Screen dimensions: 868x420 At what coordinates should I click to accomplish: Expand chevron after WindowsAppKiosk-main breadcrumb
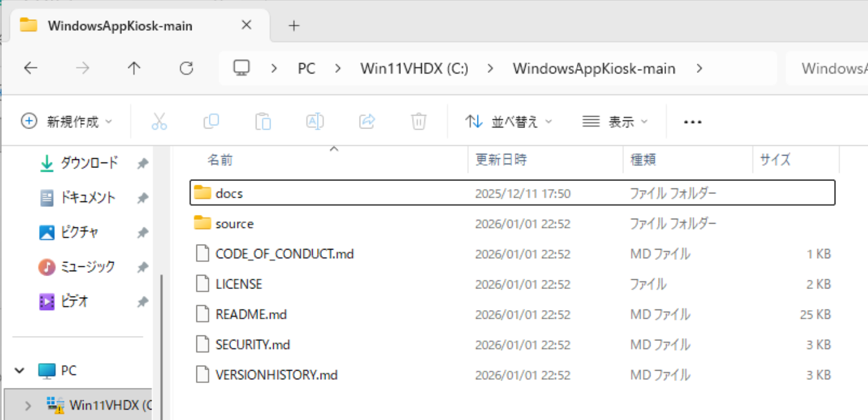(699, 69)
